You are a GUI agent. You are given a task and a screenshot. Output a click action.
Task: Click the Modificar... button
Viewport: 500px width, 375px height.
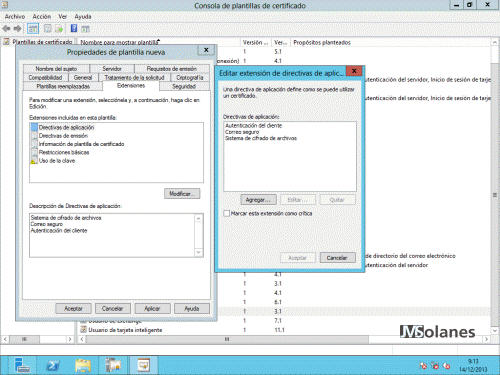[182, 194]
